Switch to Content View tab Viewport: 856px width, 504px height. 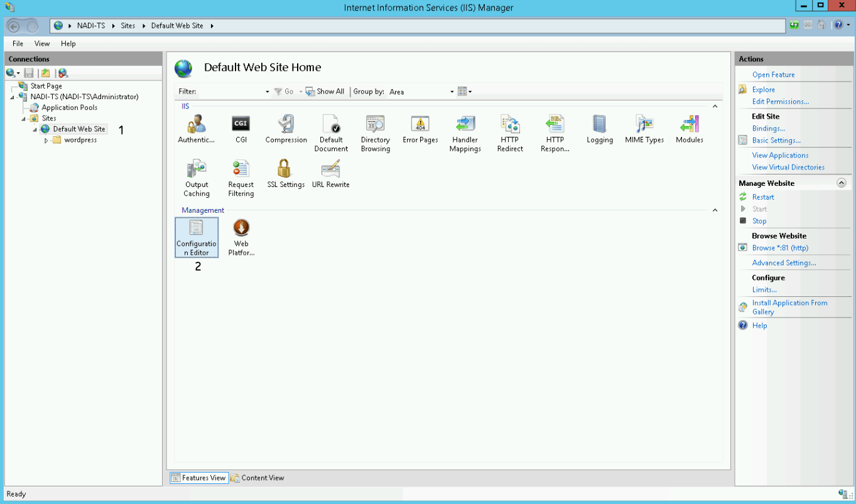(x=257, y=478)
